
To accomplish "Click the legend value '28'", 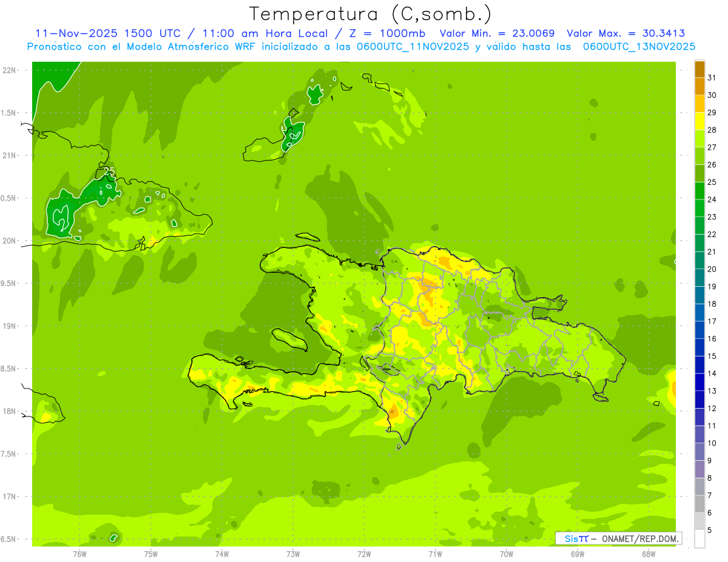I will (712, 130).
